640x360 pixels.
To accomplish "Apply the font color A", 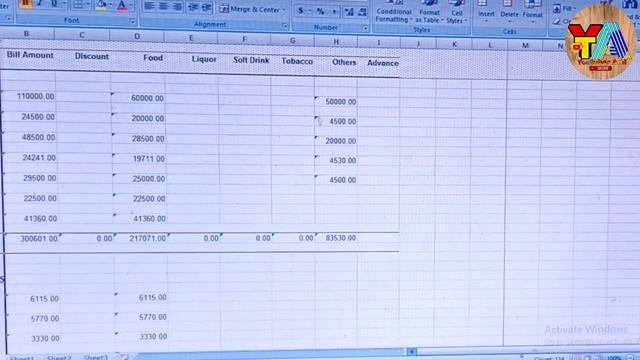I will (x=122, y=5).
